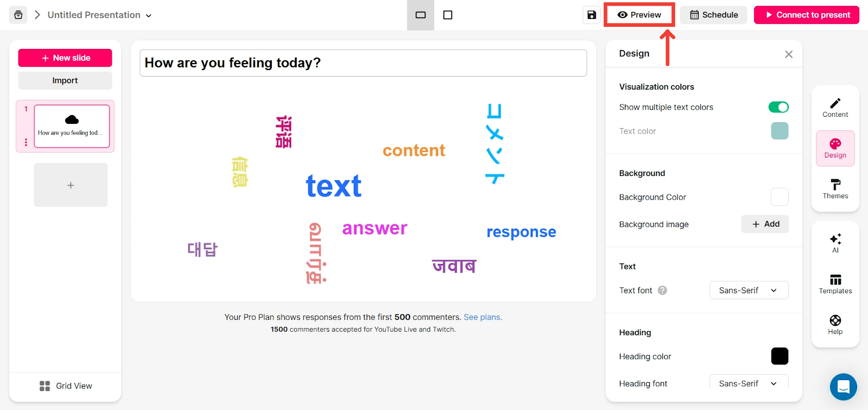Select the word 'content' in word cloud
Viewport: 868px width, 410px height.
coord(414,150)
